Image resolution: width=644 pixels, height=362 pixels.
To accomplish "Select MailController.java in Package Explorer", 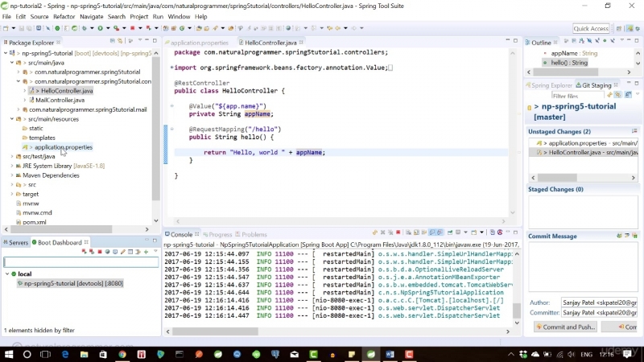I will point(60,100).
